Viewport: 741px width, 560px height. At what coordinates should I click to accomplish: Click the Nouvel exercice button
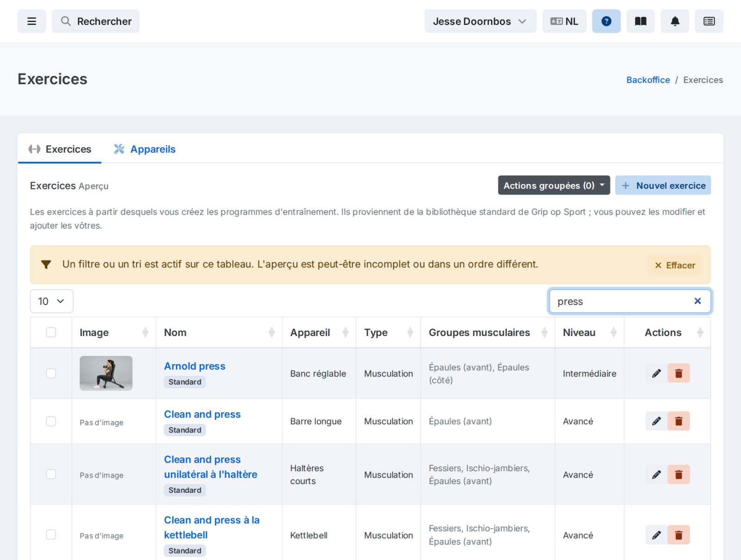point(663,185)
